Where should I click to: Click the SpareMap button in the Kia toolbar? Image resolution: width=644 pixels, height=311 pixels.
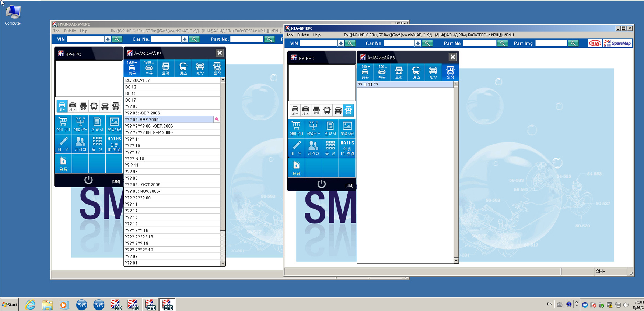(x=617, y=43)
